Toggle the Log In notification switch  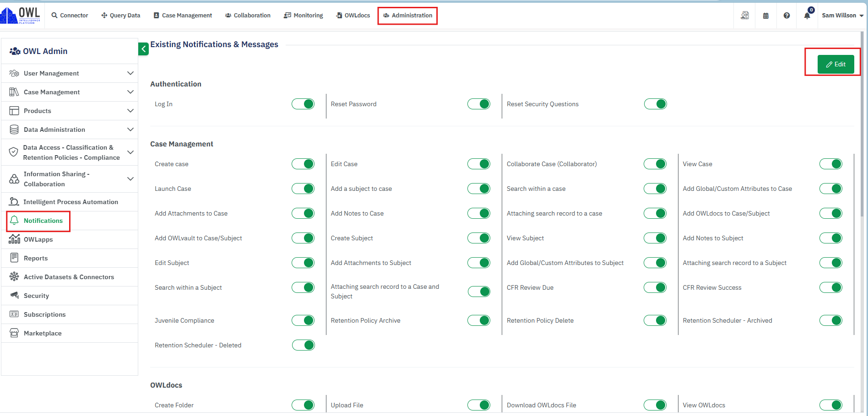(303, 104)
